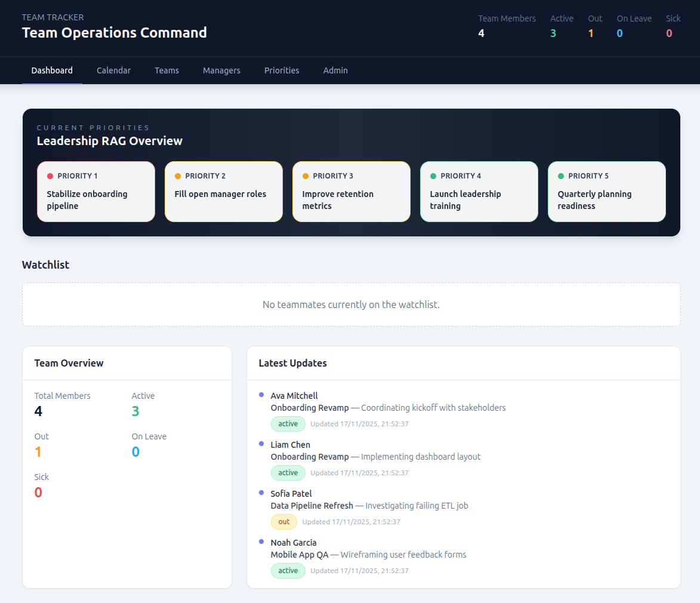Open the Quarterly planning readiness card
Screen dimensions: 700x603
(606, 192)
